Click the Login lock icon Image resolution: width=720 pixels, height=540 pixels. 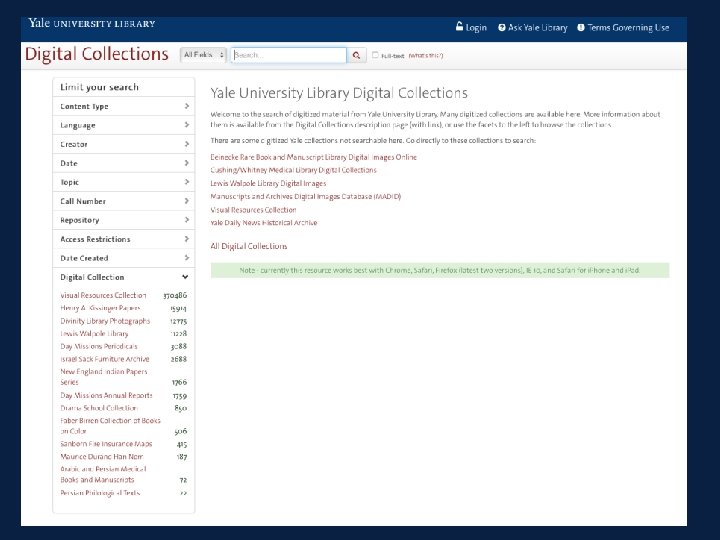(459, 26)
